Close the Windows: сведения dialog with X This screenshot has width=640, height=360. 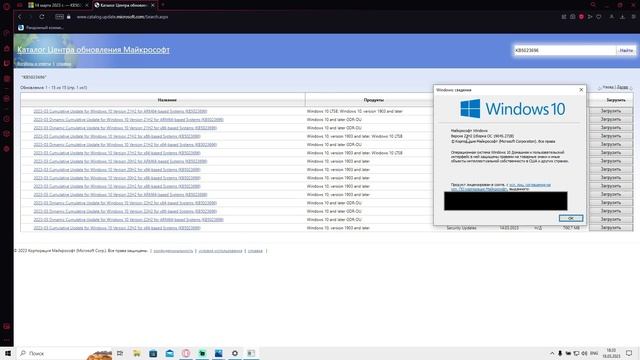click(581, 90)
